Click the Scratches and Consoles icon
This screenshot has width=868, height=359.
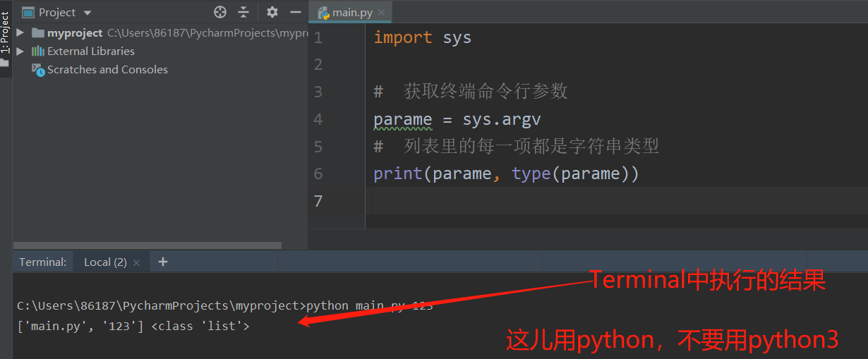[x=37, y=69]
